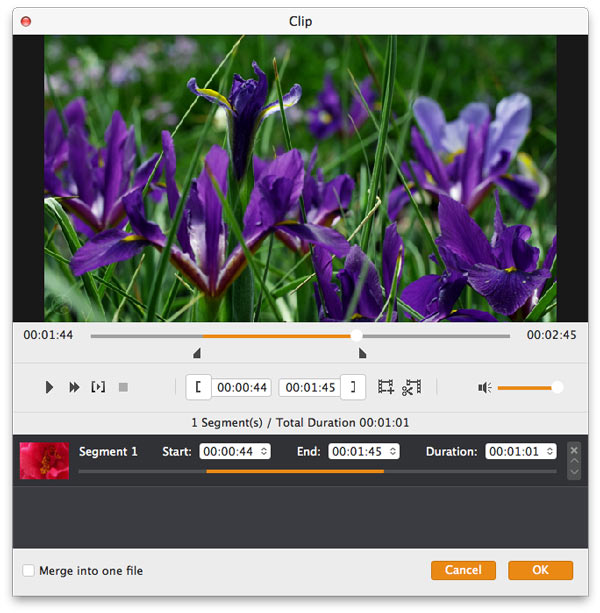Stop video playback
600x613 pixels.
coord(123,387)
